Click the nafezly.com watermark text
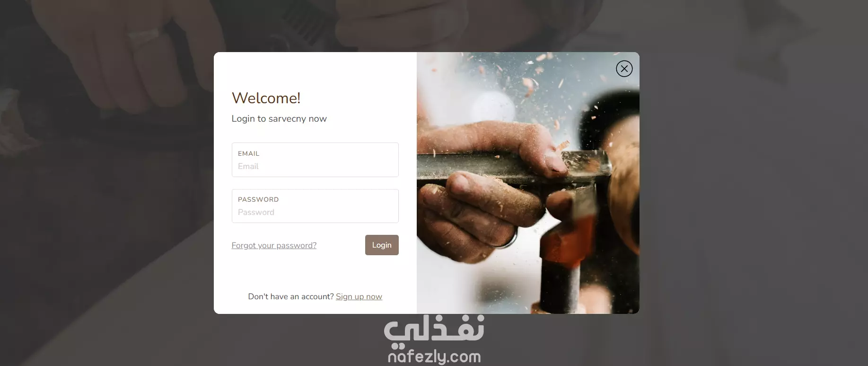 pyautogui.click(x=434, y=357)
